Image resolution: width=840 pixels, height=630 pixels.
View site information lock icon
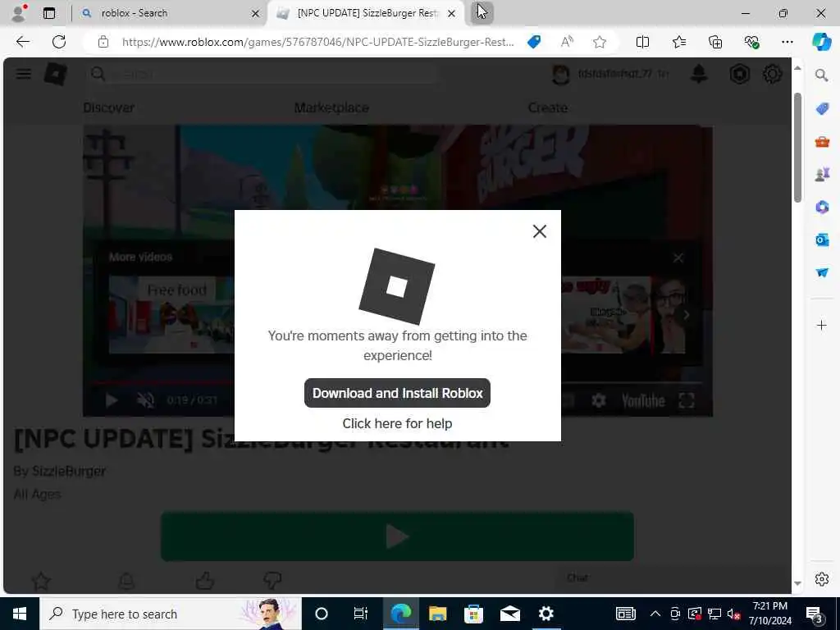coord(103,42)
